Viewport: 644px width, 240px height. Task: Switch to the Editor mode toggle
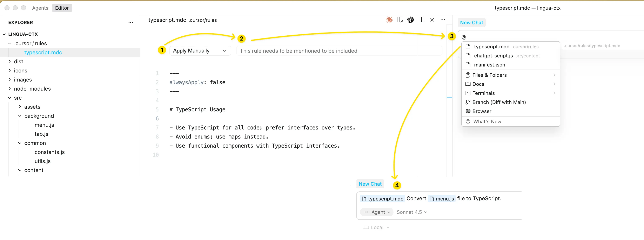[x=62, y=8]
